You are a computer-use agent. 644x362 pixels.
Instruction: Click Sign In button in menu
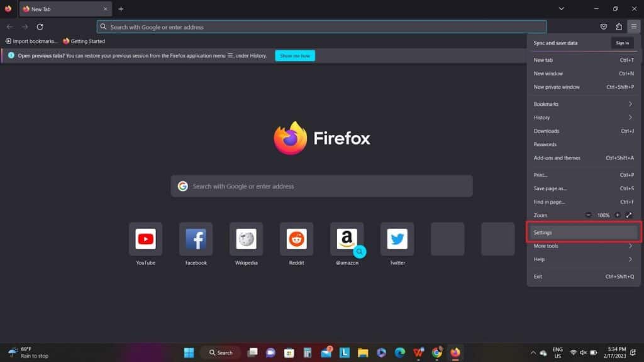[x=622, y=43]
